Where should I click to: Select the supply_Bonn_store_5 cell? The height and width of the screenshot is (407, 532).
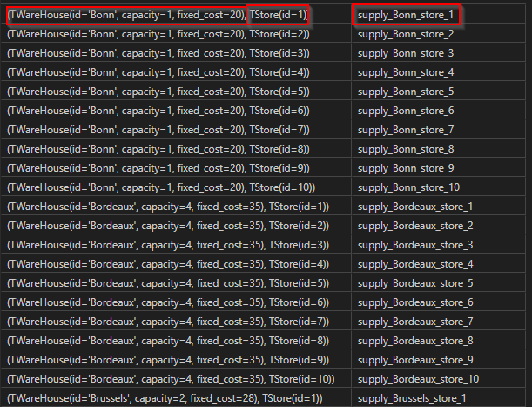[x=438, y=92]
